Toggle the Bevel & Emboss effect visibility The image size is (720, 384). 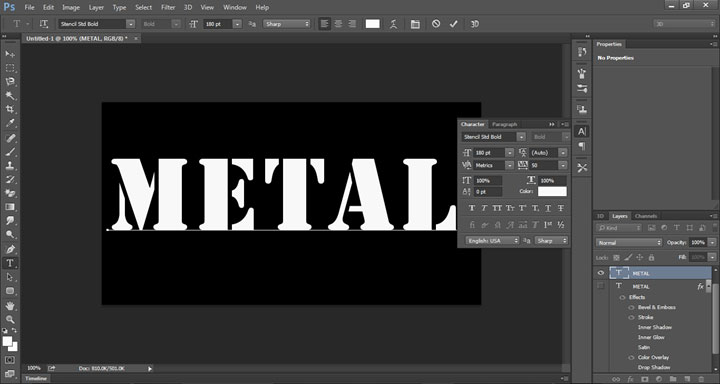click(x=631, y=307)
